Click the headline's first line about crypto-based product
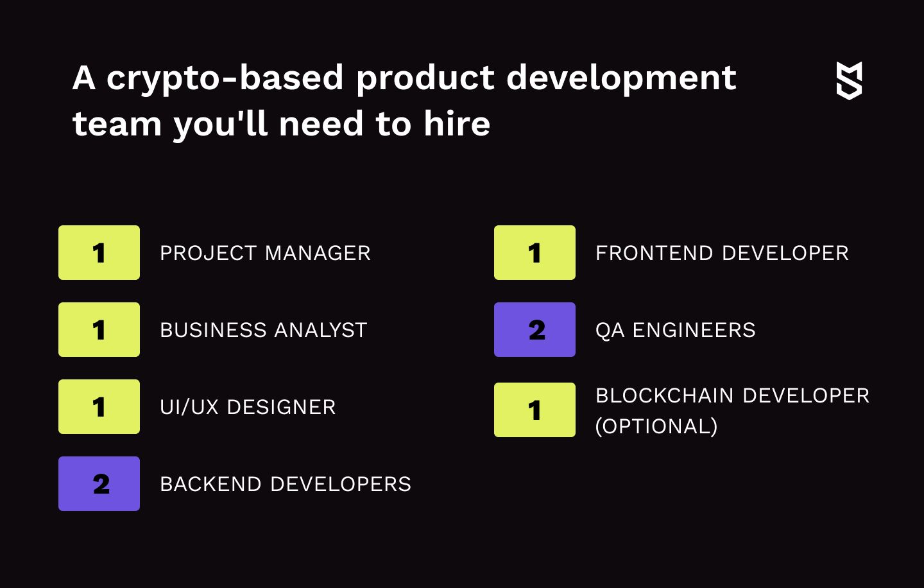924x588 pixels. [x=404, y=78]
